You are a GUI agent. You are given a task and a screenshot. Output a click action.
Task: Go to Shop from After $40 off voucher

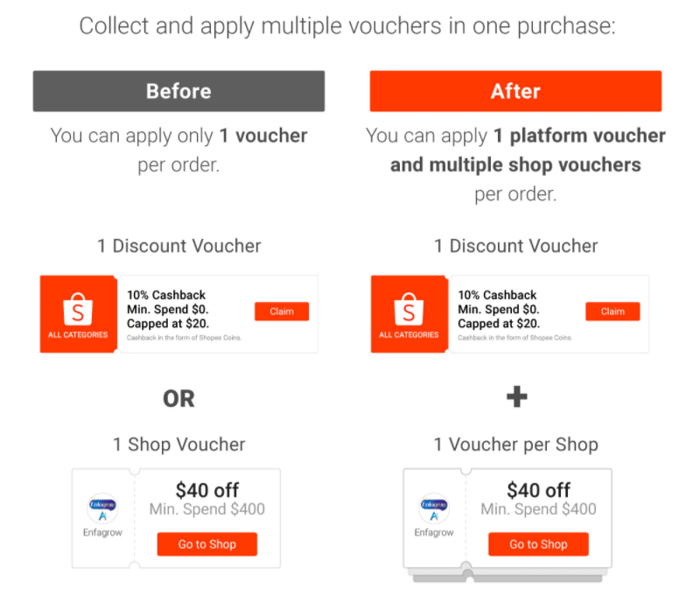pyautogui.click(x=538, y=544)
